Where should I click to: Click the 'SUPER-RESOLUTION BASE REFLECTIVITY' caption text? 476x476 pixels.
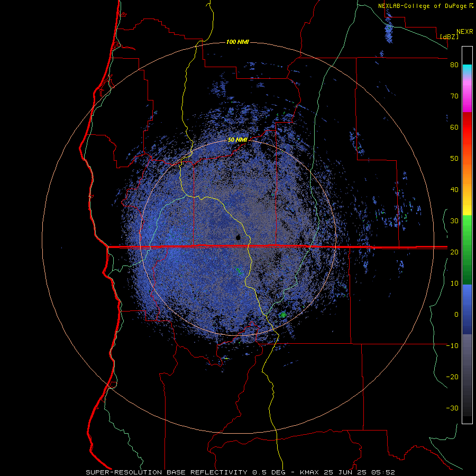coord(167,472)
